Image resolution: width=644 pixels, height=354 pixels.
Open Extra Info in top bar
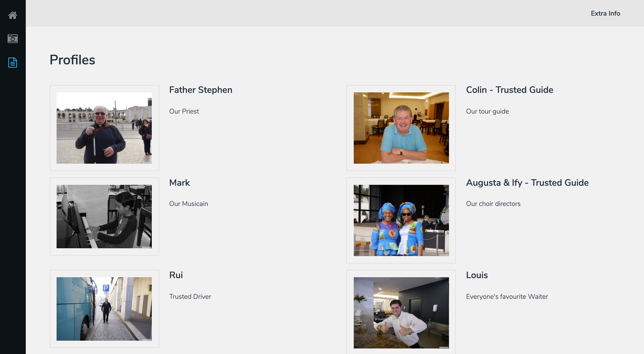[x=605, y=14]
